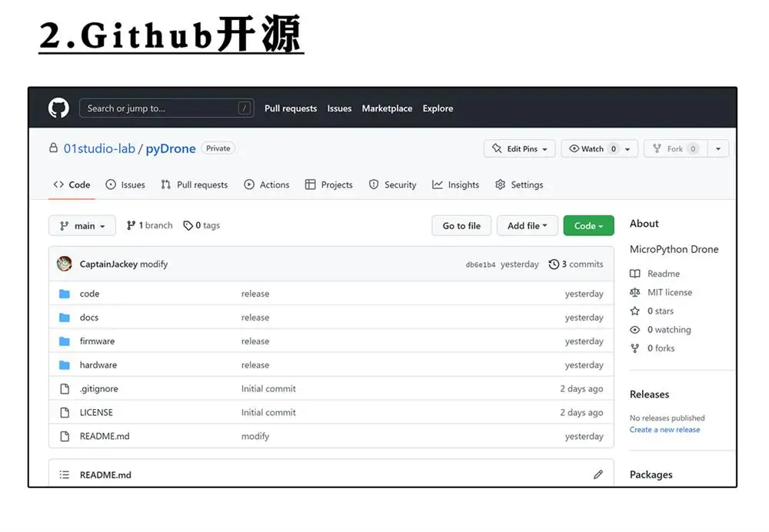This screenshot has height=532, width=769.
Task: Click the hardware folder icon
Action: click(65, 365)
